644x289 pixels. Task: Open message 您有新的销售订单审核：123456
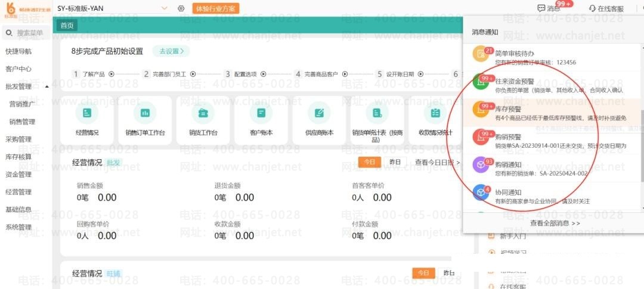(535, 63)
